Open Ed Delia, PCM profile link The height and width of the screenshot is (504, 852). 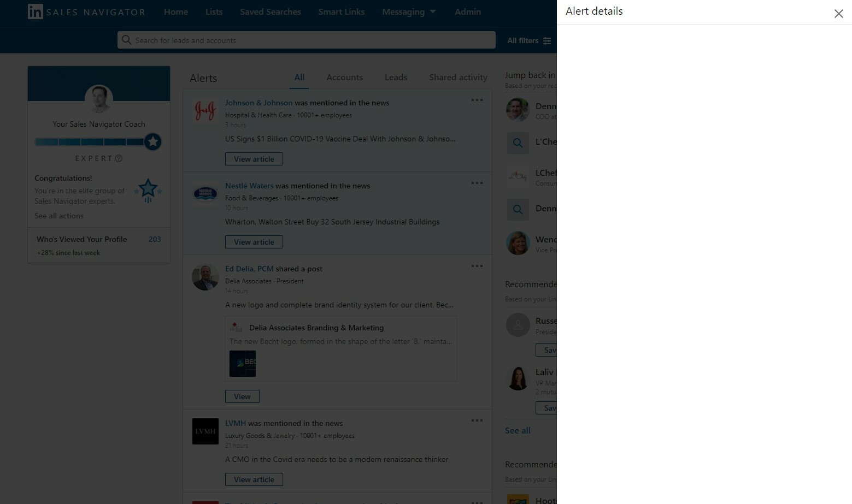click(x=249, y=269)
